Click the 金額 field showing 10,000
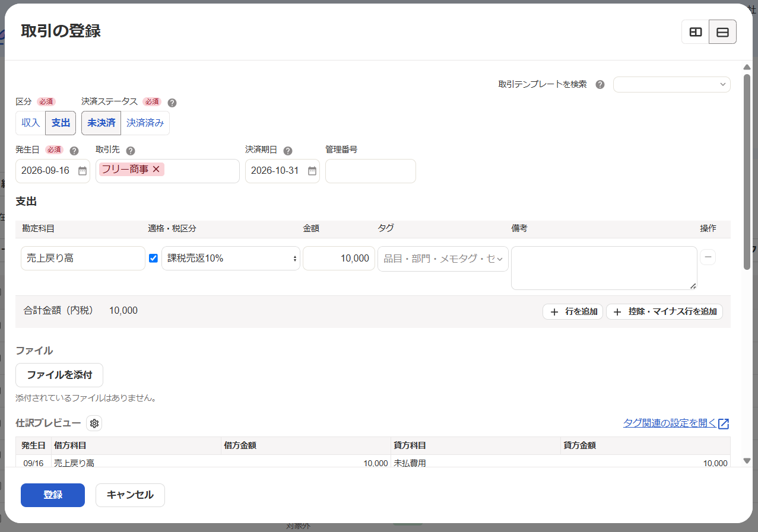Viewport: 758px width, 532px height. click(339, 259)
